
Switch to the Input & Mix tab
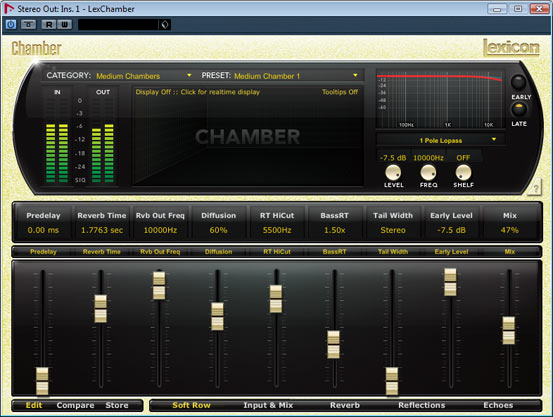(268, 405)
